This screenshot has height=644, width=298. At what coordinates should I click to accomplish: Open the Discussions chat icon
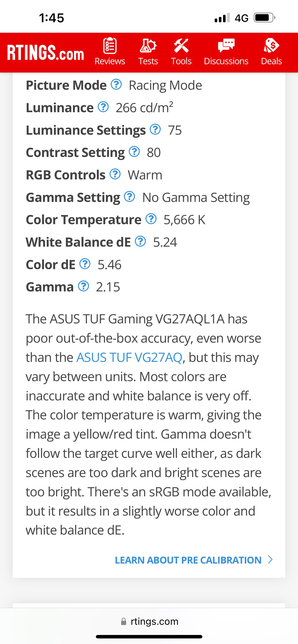tap(226, 45)
